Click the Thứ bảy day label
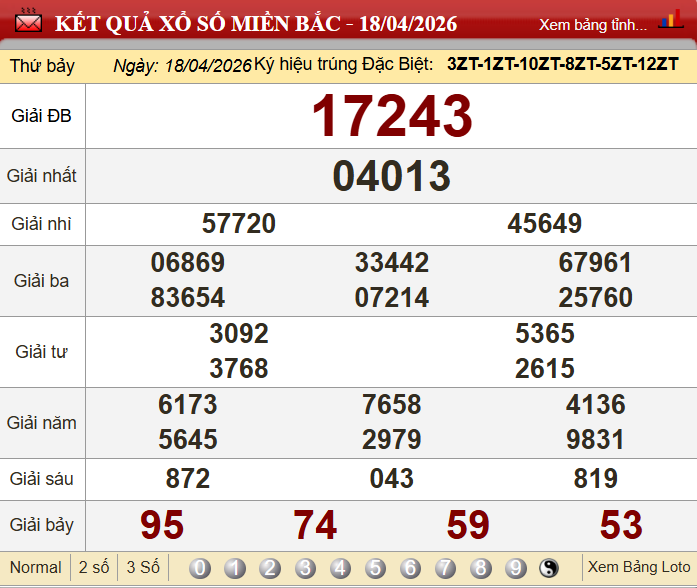This screenshot has height=588, width=697. 43,66
